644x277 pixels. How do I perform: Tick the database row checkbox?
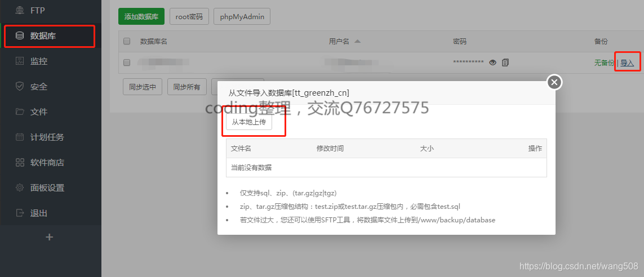click(x=127, y=62)
